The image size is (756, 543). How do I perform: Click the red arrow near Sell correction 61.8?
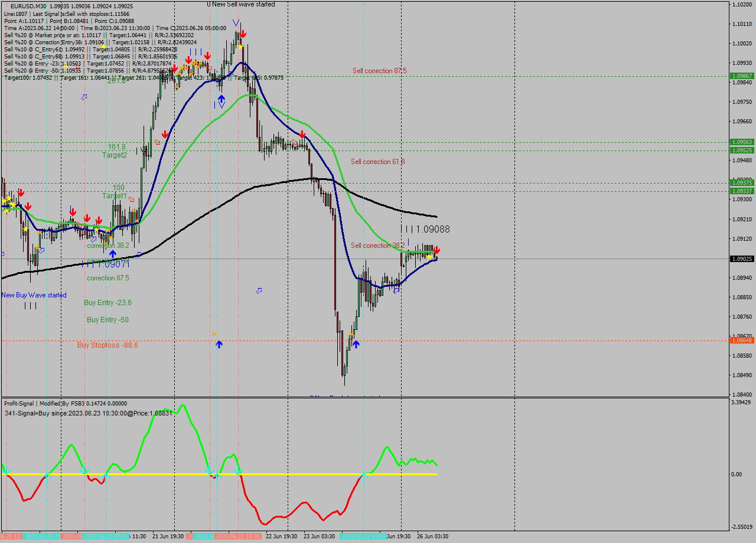click(x=303, y=135)
